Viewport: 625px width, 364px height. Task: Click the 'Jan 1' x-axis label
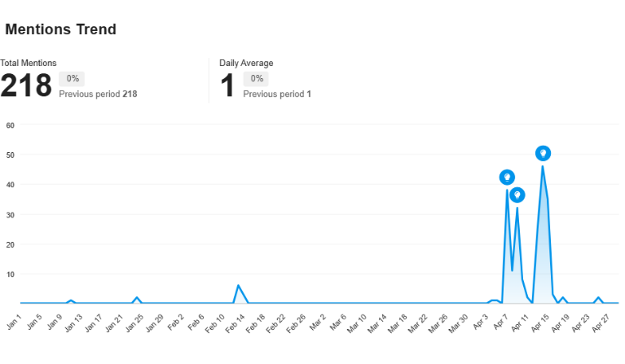click(x=14, y=323)
